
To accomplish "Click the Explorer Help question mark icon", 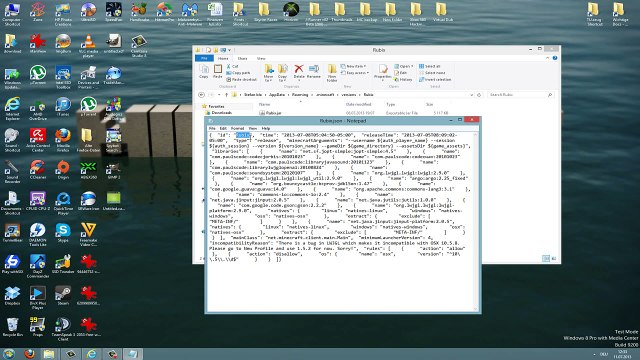I will pos(555,58).
